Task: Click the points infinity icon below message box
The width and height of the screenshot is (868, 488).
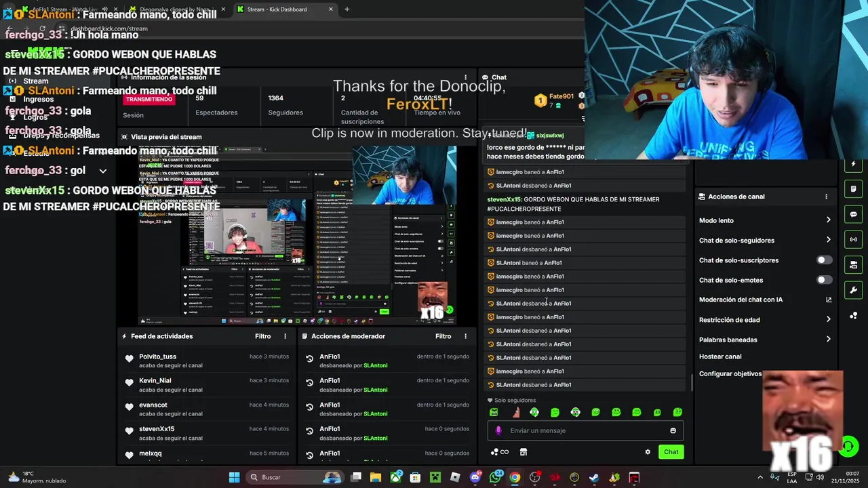Action: (x=500, y=452)
